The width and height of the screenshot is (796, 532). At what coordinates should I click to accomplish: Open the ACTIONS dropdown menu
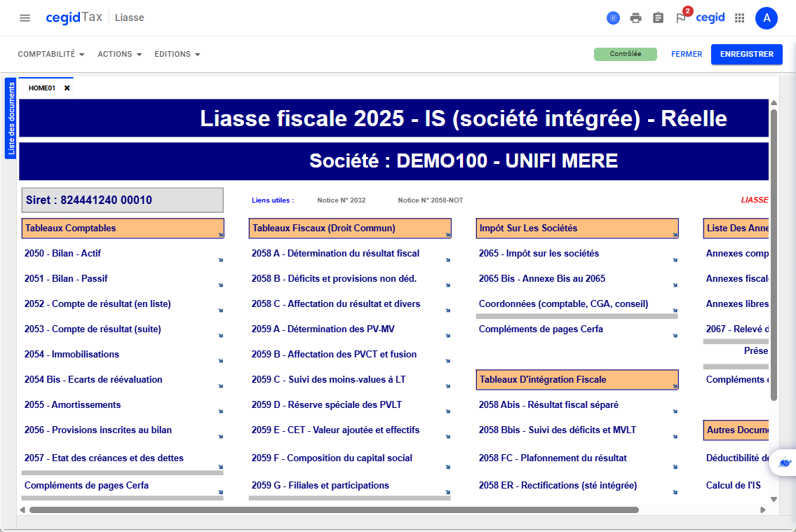pyautogui.click(x=119, y=54)
